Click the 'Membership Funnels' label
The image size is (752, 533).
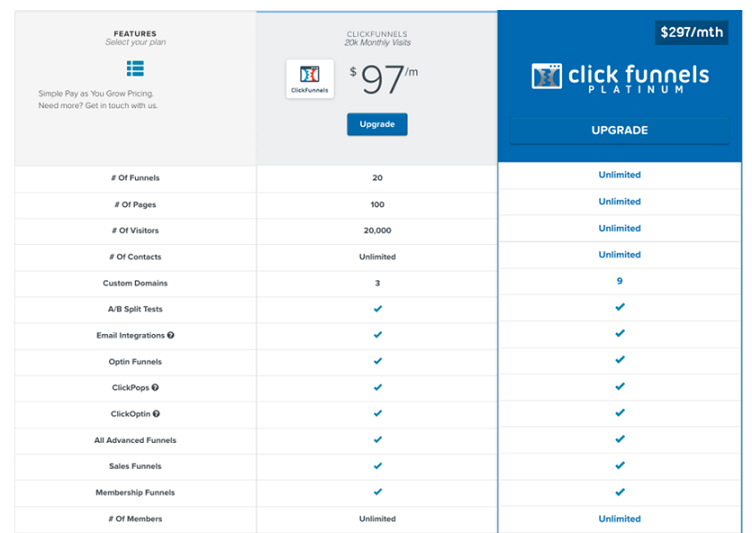135,493
